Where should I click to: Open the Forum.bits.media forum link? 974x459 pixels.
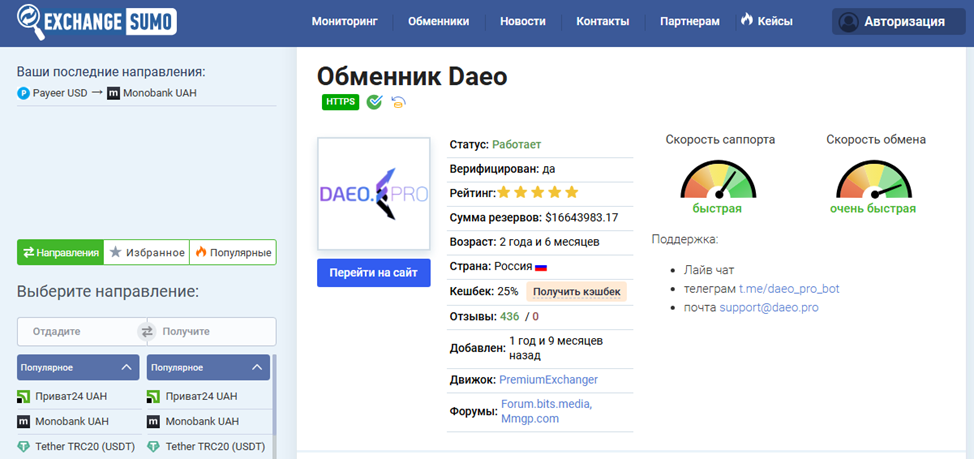coord(547,404)
